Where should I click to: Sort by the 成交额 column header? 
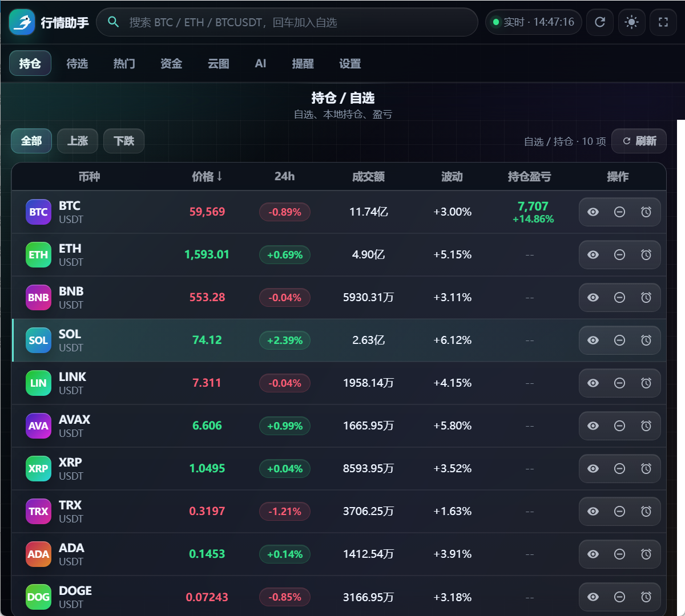[368, 177]
